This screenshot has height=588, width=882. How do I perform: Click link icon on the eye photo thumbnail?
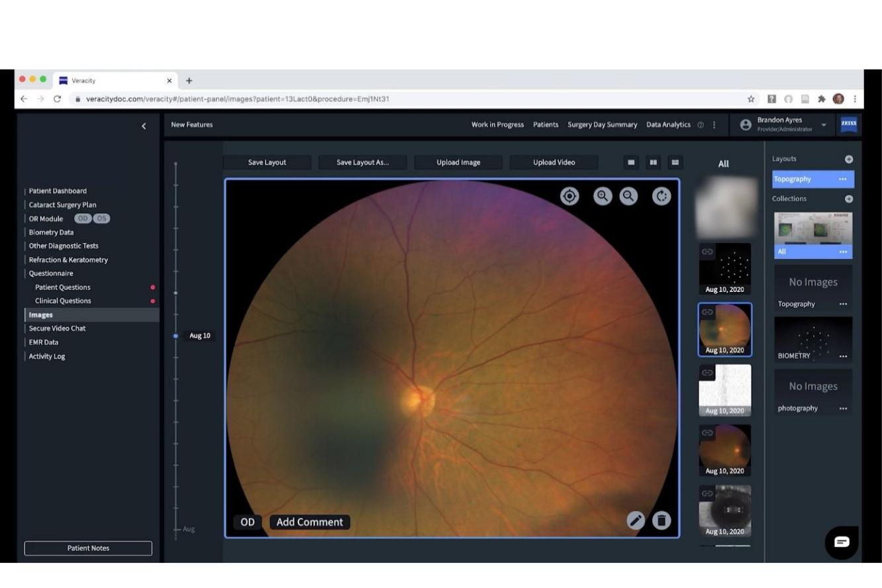(707, 493)
